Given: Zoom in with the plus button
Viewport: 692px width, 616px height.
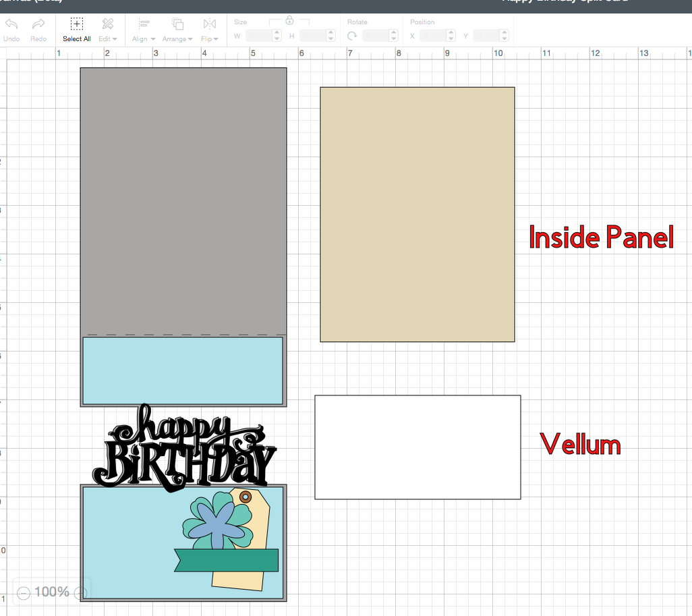Looking at the screenshot, I should [x=81, y=593].
